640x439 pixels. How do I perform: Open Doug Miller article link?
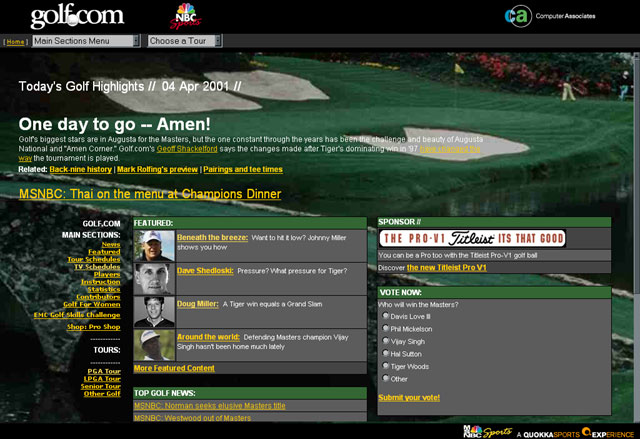[x=198, y=304]
